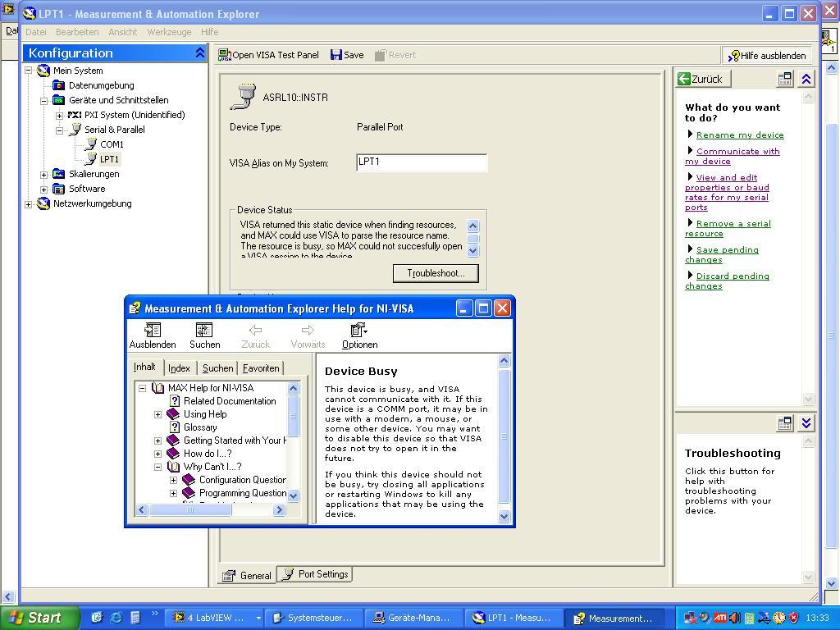
Task: Click Save pending changes link
Action: pyautogui.click(x=722, y=254)
